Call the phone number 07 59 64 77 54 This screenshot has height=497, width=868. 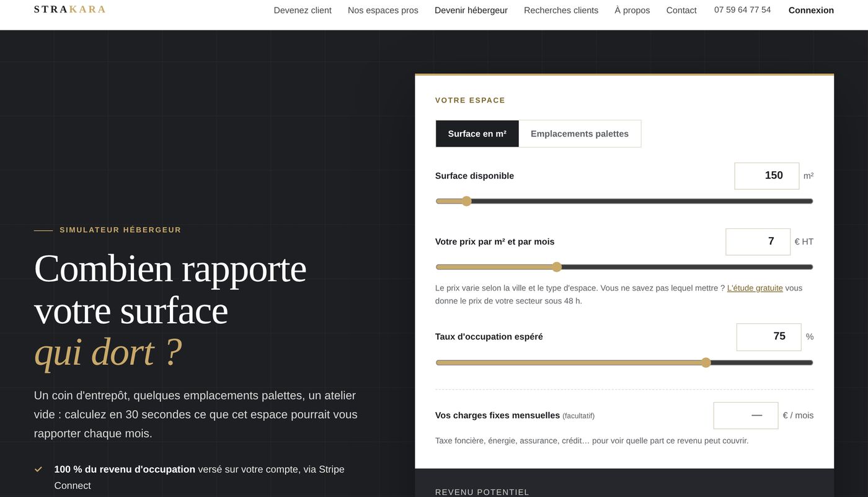tap(743, 10)
